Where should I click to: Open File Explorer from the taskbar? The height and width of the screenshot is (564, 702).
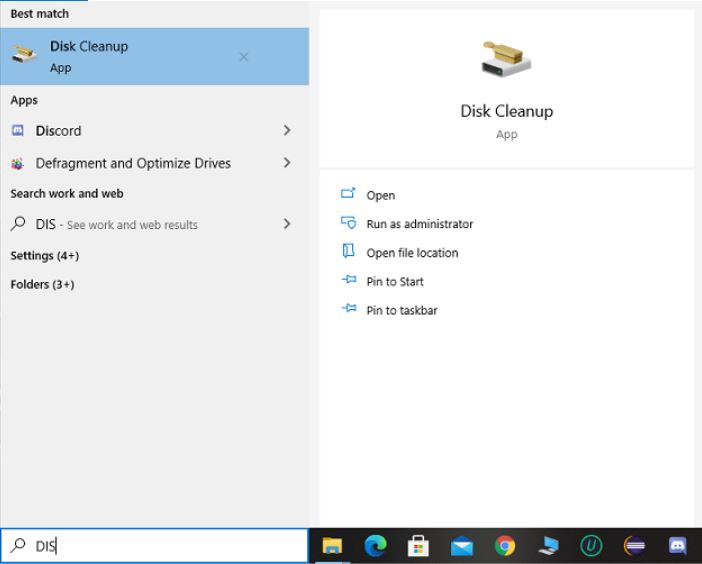332,546
